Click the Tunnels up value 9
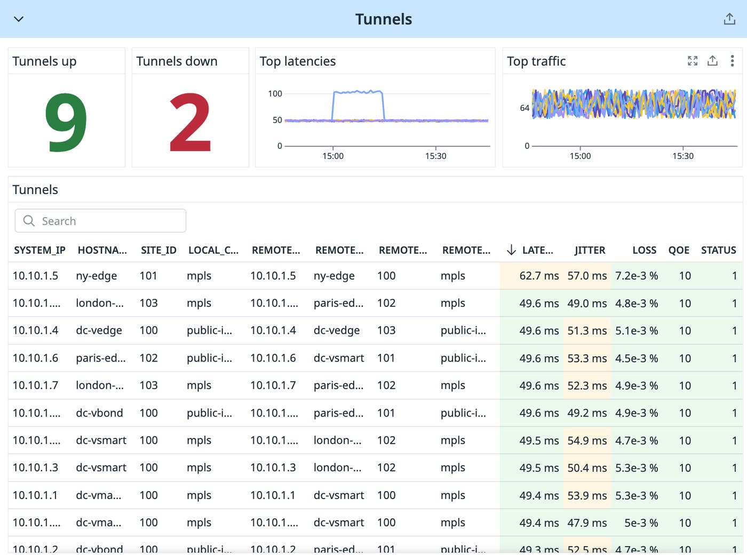The width and height of the screenshot is (747, 560). click(x=66, y=123)
